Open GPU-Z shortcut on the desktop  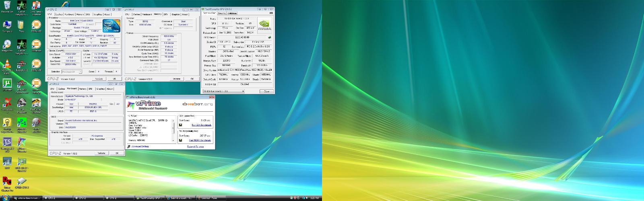[x=21, y=164]
